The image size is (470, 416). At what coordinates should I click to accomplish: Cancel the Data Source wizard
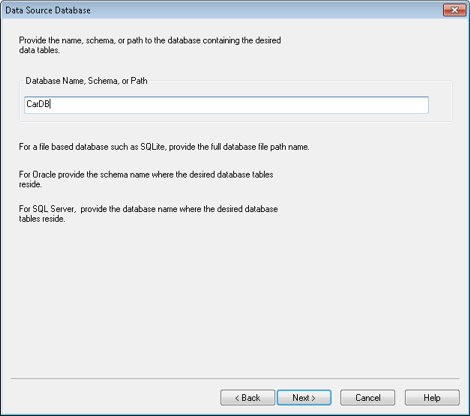(368, 398)
